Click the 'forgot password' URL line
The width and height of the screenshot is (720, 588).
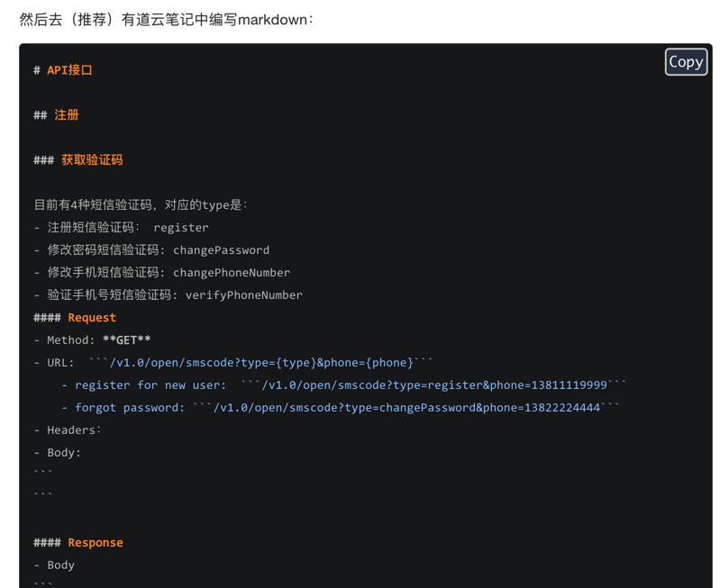341,408
